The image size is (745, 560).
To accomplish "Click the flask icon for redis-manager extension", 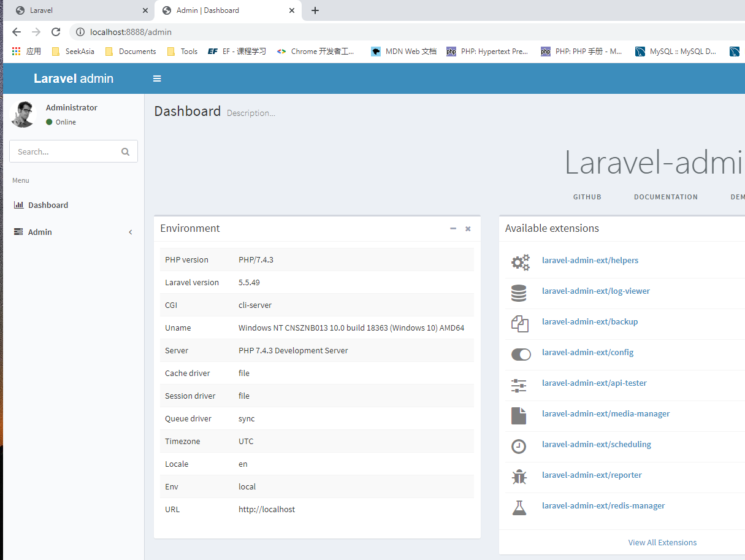I will point(519,508).
